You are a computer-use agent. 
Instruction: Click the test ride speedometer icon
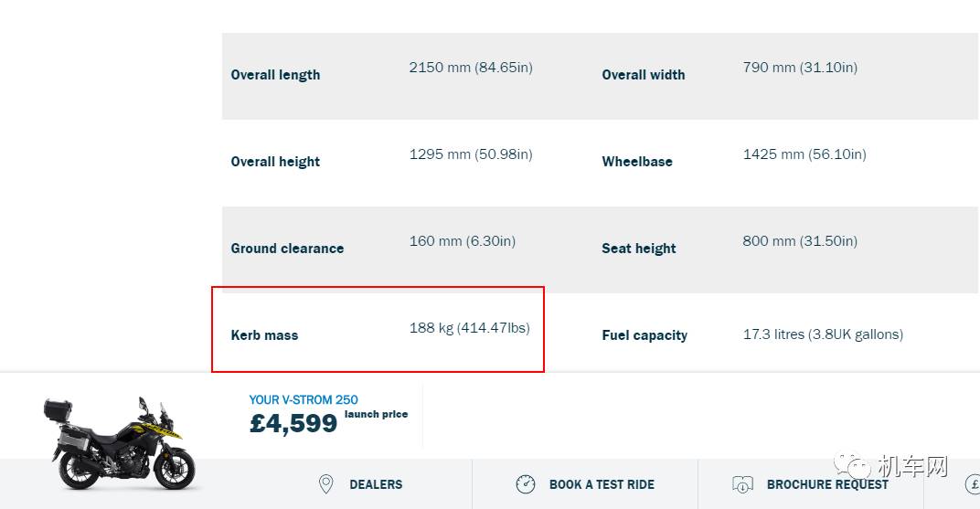[526, 484]
